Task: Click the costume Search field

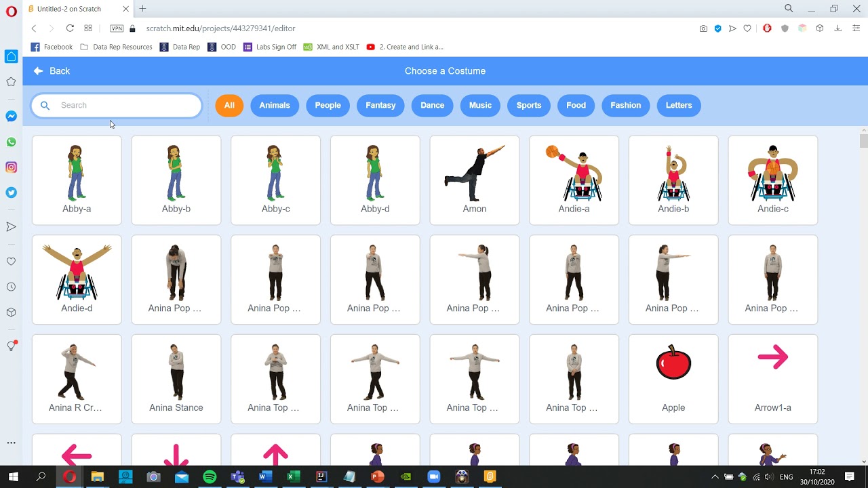Action: (x=117, y=105)
